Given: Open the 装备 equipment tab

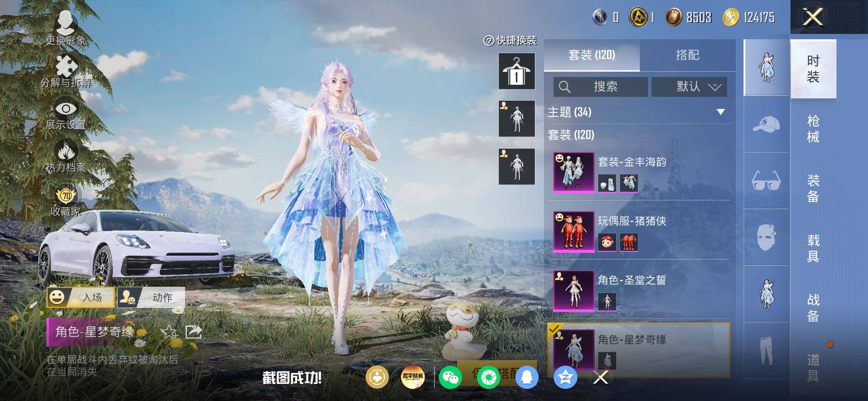Looking at the screenshot, I should point(813,188).
